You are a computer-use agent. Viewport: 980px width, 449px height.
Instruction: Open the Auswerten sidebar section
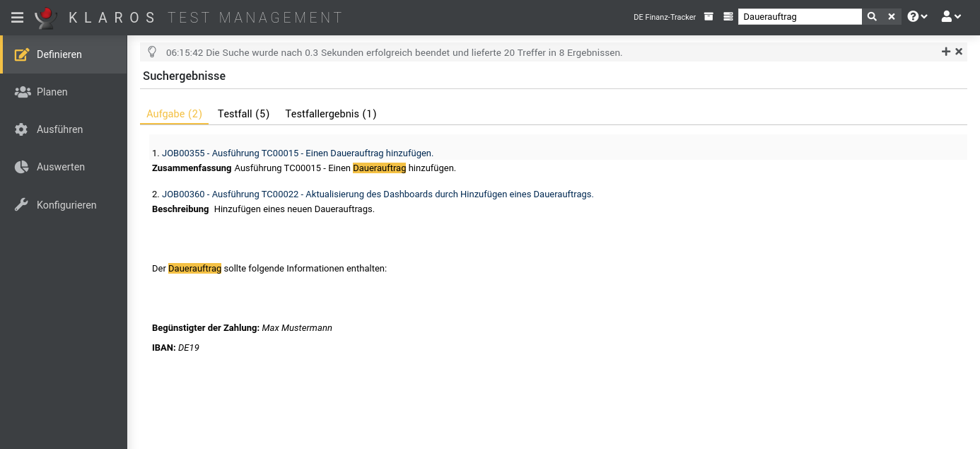[64, 167]
